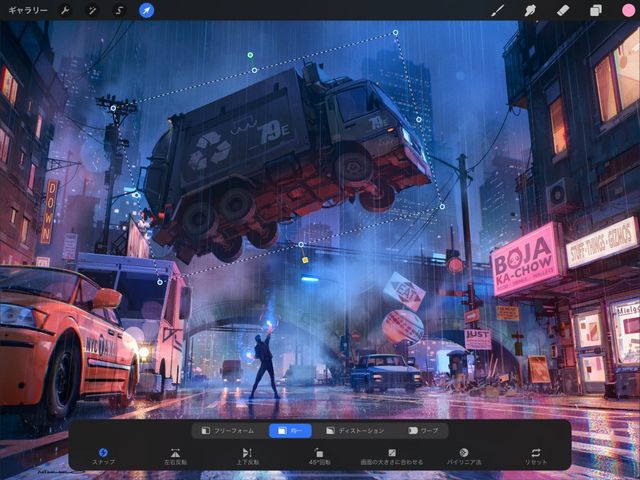Flip vertically with 上下反転
640x480 pixels.
(247, 456)
